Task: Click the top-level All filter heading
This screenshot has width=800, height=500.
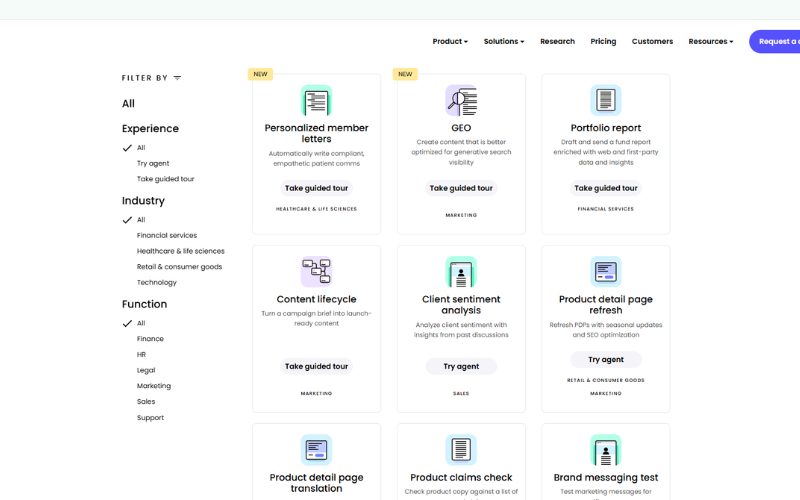Action: click(128, 104)
